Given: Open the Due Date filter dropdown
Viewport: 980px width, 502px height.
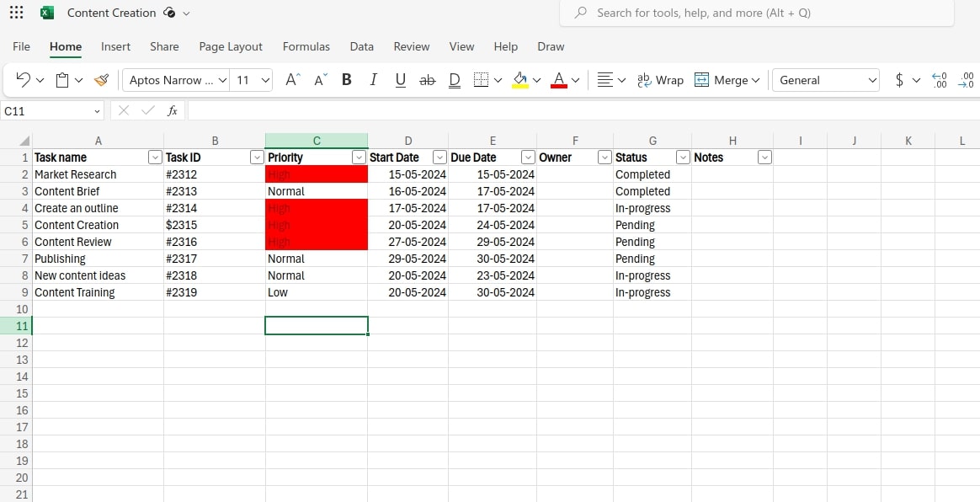Looking at the screenshot, I should pyautogui.click(x=528, y=158).
